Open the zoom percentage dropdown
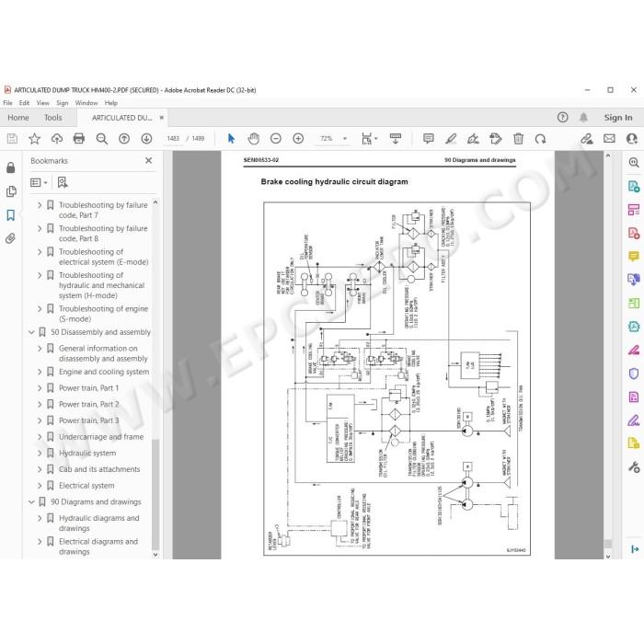This screenshot has width=644, height=644. [345, 139]
